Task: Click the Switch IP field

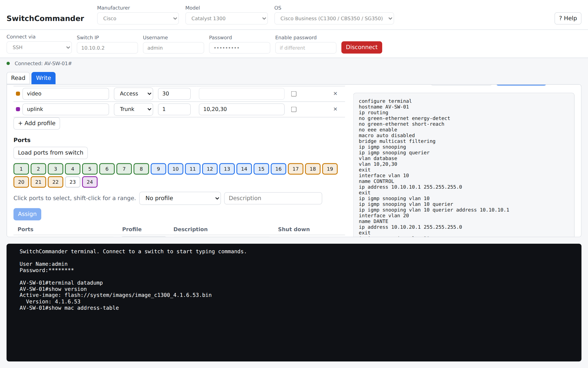Action: click(107, 48)
